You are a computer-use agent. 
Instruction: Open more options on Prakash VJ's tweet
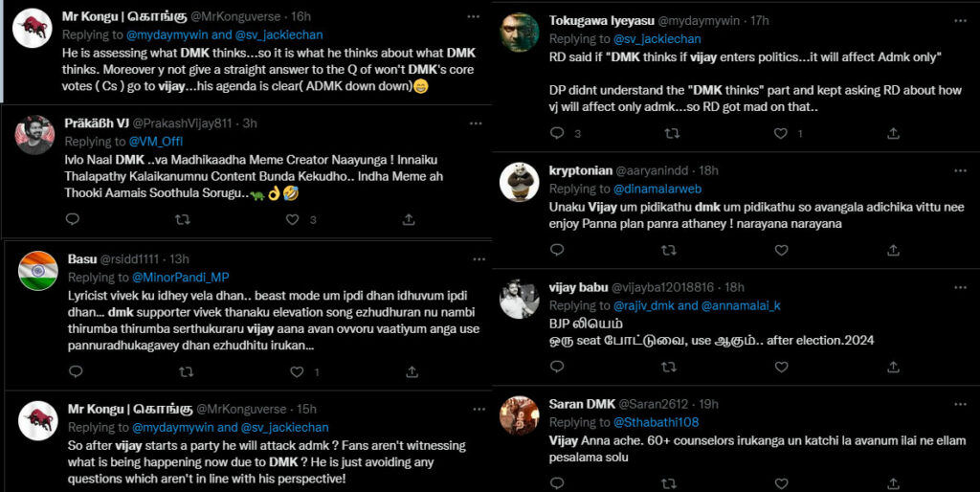[473, 123]
